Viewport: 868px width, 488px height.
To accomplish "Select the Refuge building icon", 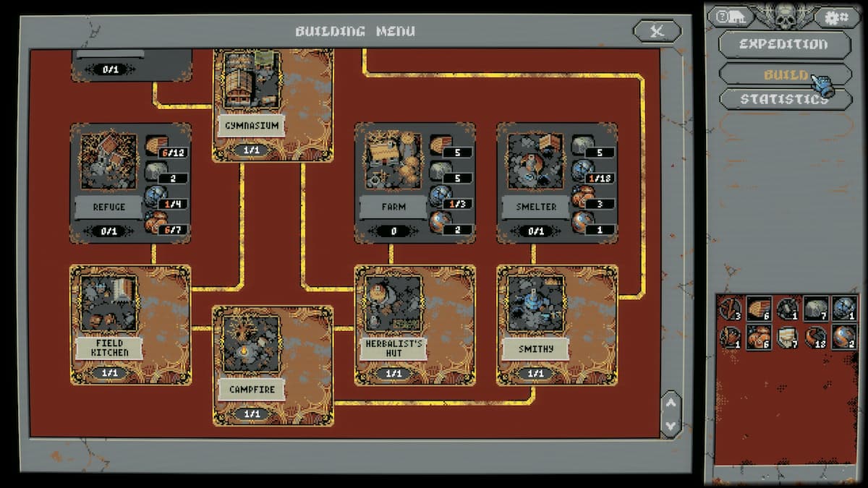I will [108, 160].
